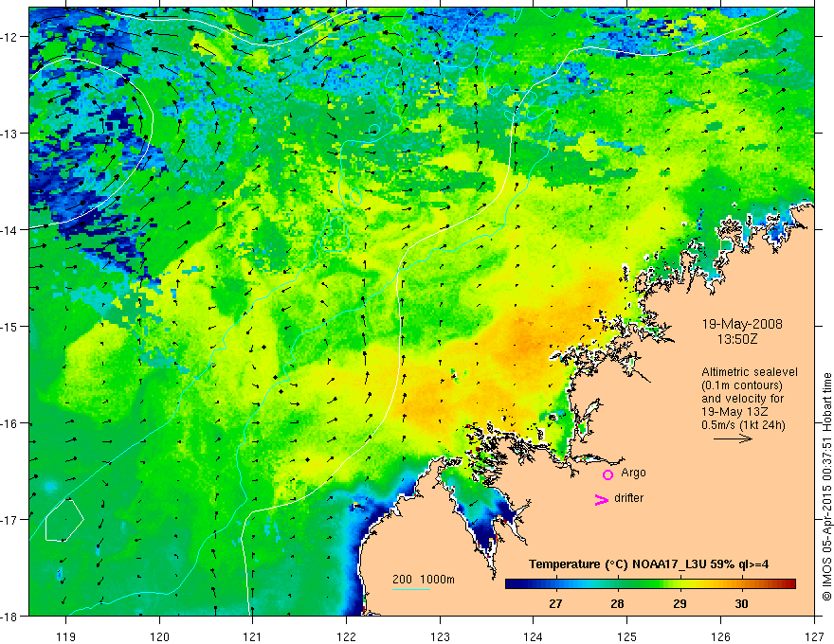This screenshot has width=834, height=644.
Task: Click the 'drifter' legend label
Action: pyautogui.click(x=628, y=498)
